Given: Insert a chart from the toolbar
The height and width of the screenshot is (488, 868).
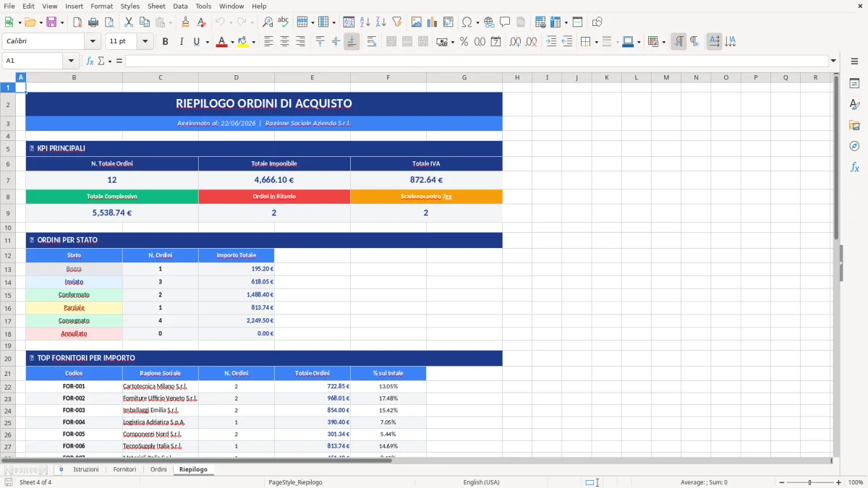Looking at the screenshot, I should (433, 22).
